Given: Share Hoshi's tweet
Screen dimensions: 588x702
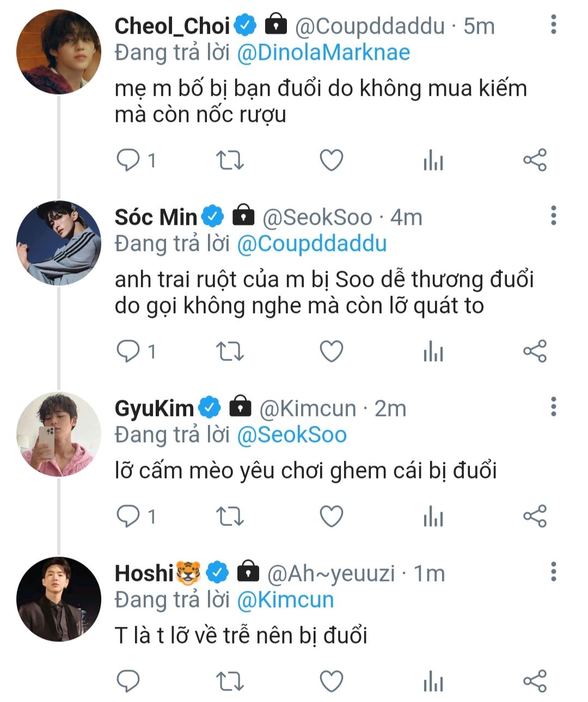Looking at the screenshot, I should click(535, 681).
